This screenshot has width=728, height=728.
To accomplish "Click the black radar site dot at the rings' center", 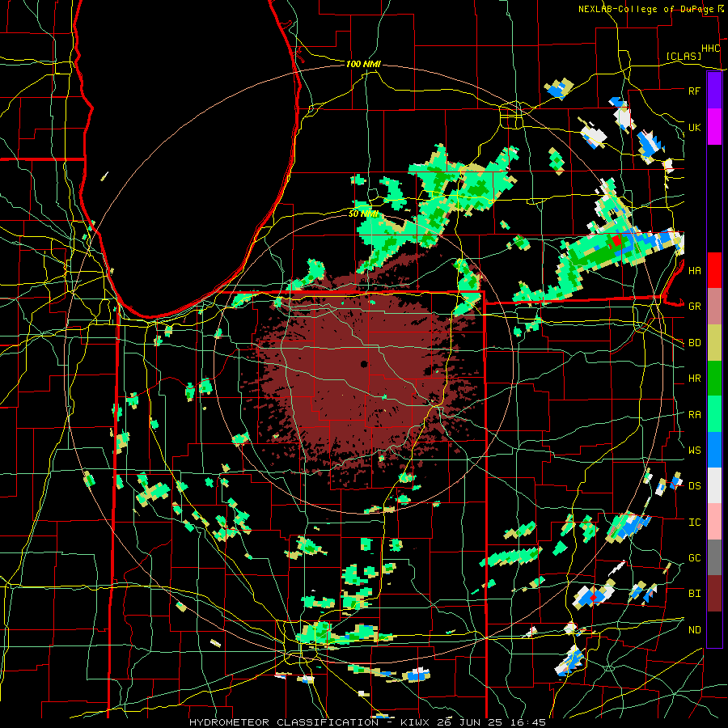I will point(364,364).
